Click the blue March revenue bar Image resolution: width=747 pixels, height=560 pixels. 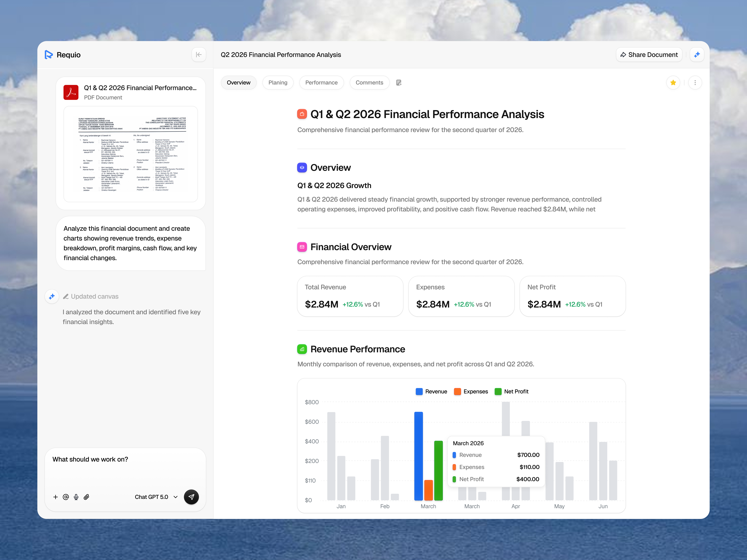click(418, 456)
